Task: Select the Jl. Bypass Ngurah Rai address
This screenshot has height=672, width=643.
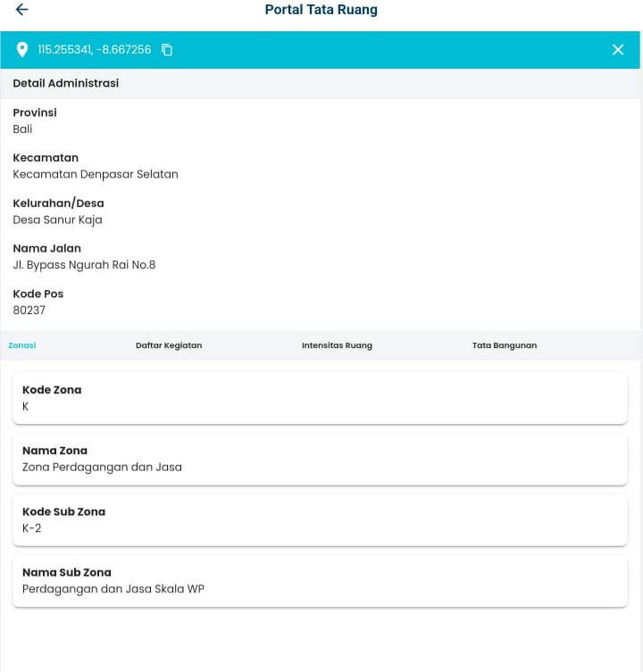Action: click(84, 265)
